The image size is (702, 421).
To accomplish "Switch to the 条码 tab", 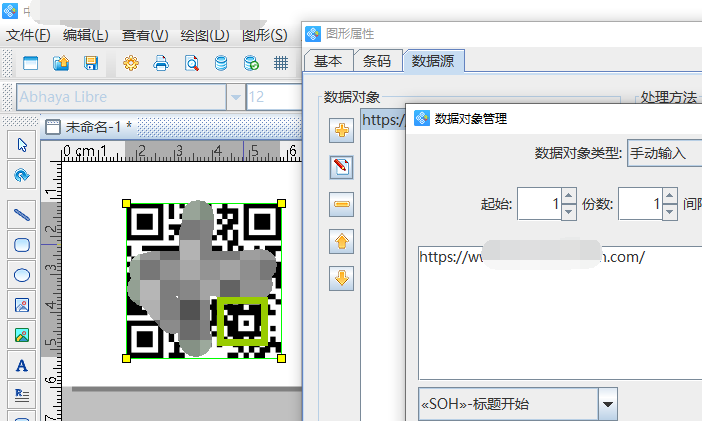I will tap(377, 61).
